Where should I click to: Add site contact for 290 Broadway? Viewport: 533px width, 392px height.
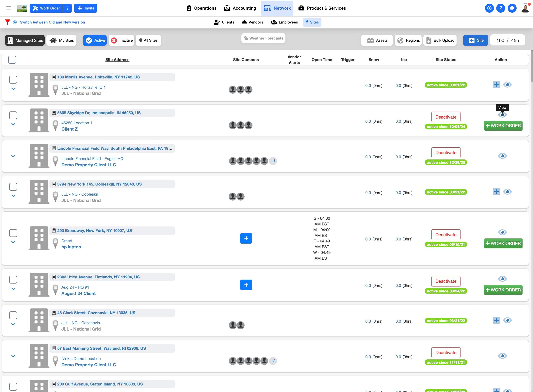click(x=246, y=238)
